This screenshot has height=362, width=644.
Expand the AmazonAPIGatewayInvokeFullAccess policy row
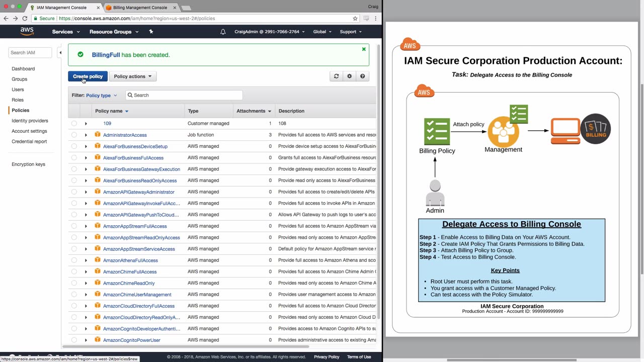pos(86,203)
